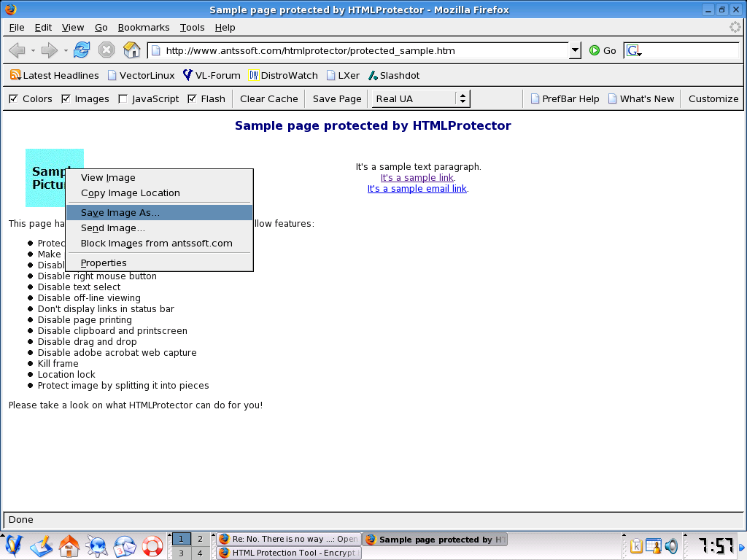Follow the sample email link
747x560 pixels.
point(417,189)
